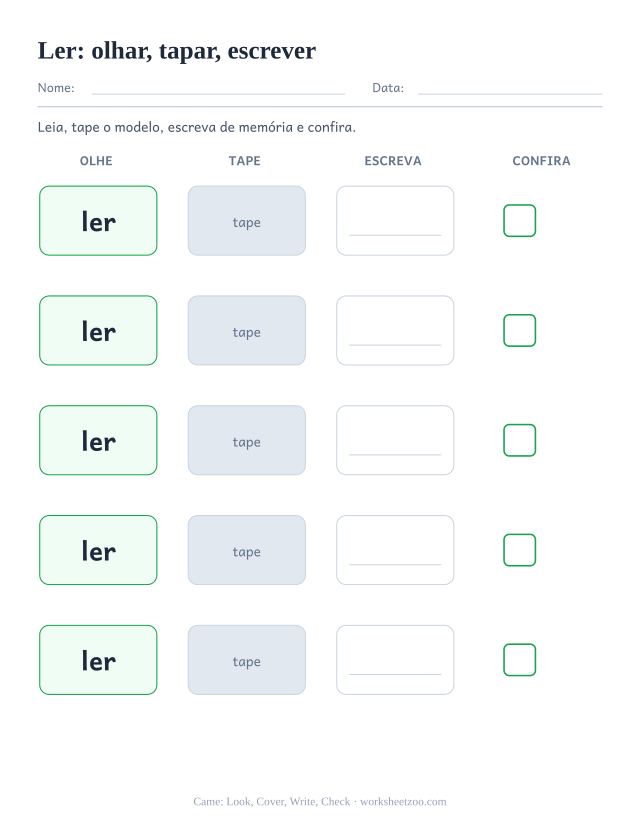Open the worksheetzoo.com footer link
The image size is (640, 829).
click(x=403, y=802)
